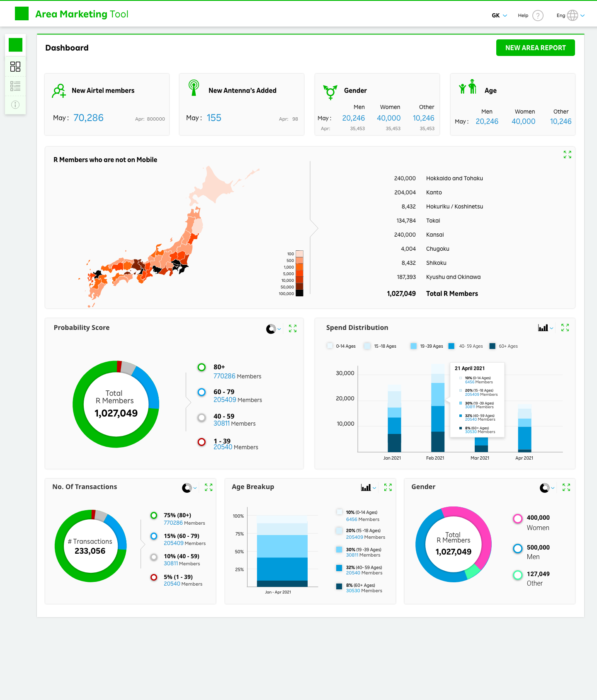597x700 pixels.
Task: Click the 100,000 black map legend swatch
Action: click(299, 293)
